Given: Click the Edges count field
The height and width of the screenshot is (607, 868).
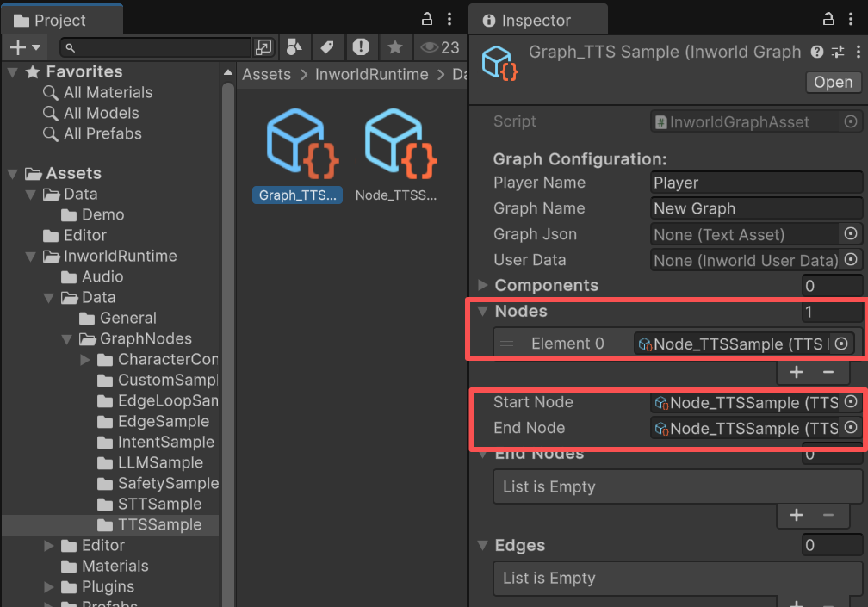Looking at the screenshot, I should [x=832, y=545].
